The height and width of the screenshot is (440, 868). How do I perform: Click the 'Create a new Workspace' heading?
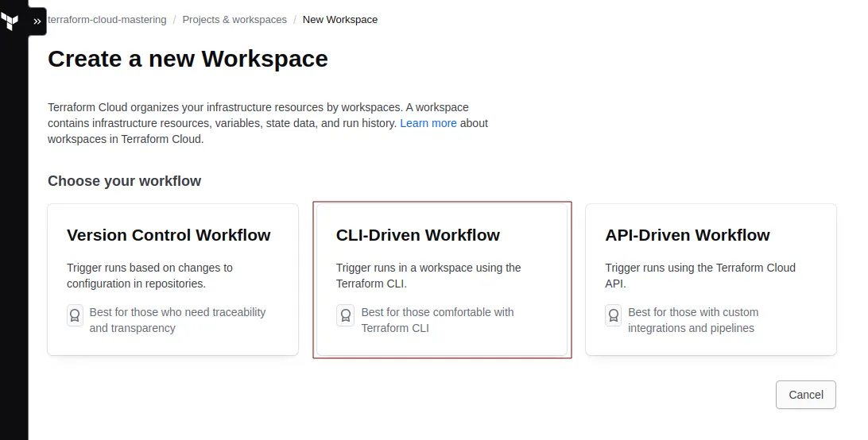(x=188, y=59)
